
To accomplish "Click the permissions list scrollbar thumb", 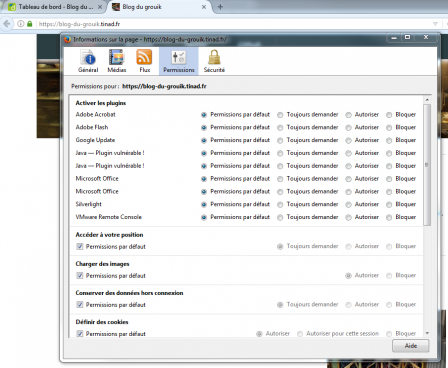I will pos(427,165).
